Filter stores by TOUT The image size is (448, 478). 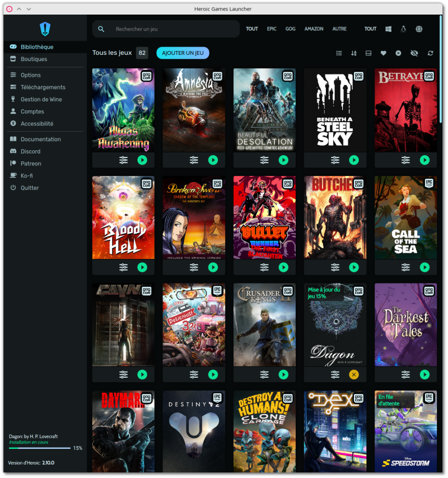coord(252,29)
